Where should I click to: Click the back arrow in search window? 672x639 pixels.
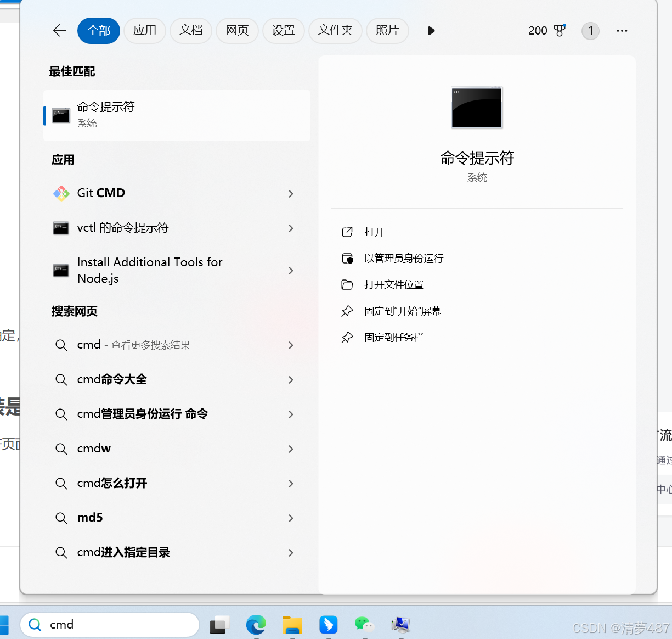(60, 31)
